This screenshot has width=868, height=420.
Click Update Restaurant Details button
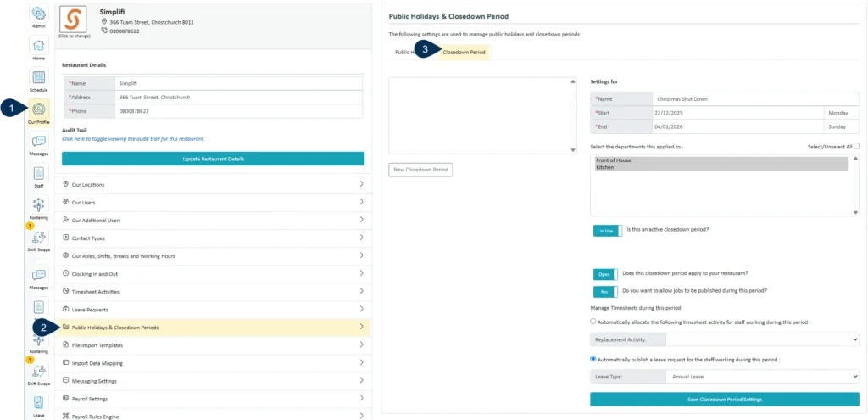[x=213, y=159]
